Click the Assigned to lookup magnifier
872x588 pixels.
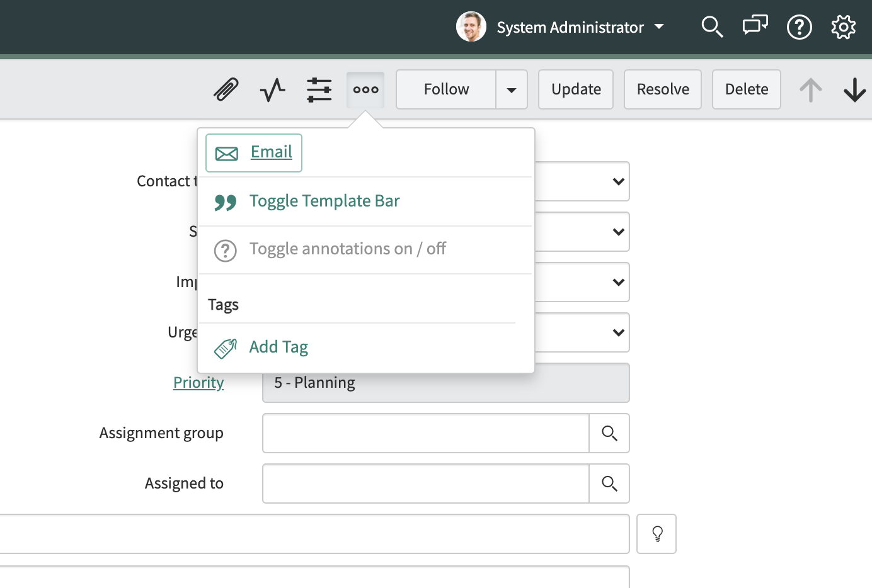pos(609,483)
